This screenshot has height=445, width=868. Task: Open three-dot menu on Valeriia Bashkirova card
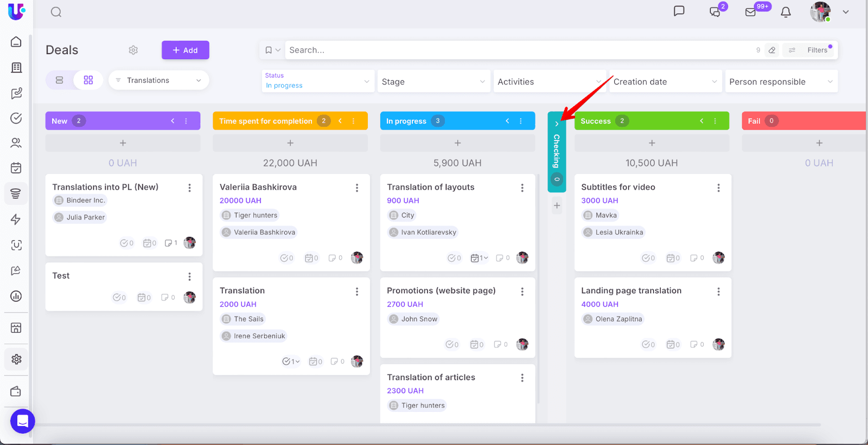click(x=357, y=188)
